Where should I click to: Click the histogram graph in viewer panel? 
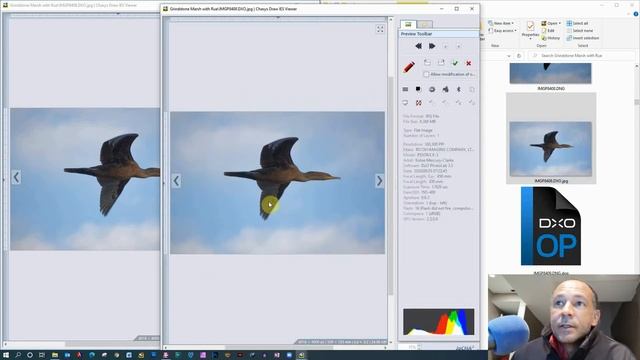[x=439, y=322]
